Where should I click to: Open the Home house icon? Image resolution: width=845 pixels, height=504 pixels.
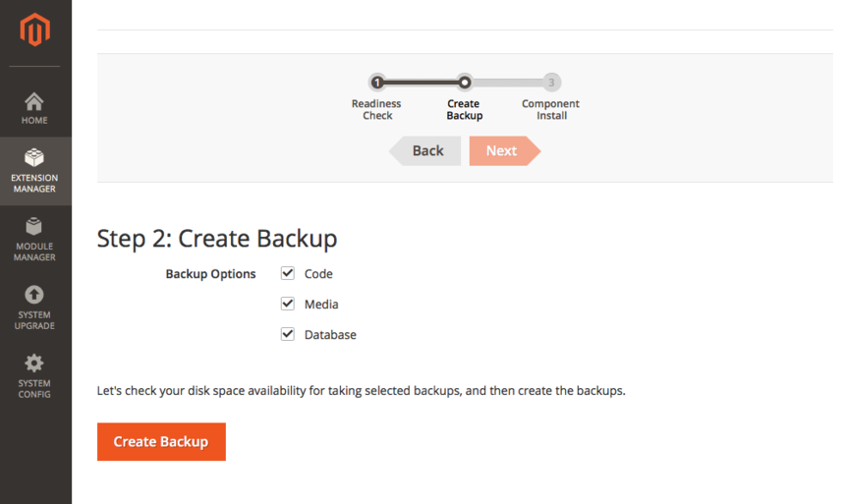[34, 102]
